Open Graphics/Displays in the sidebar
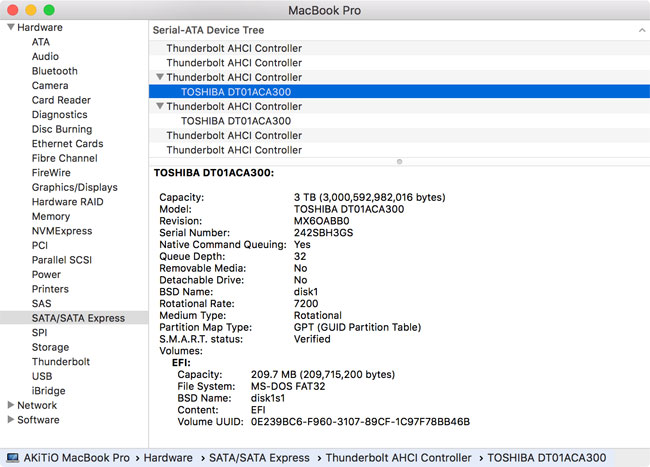This screenshot has width=650, height=467. 74,187
